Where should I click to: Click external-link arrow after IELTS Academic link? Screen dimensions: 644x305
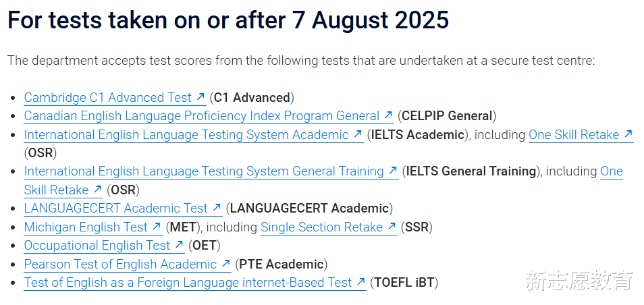(358, 135)
